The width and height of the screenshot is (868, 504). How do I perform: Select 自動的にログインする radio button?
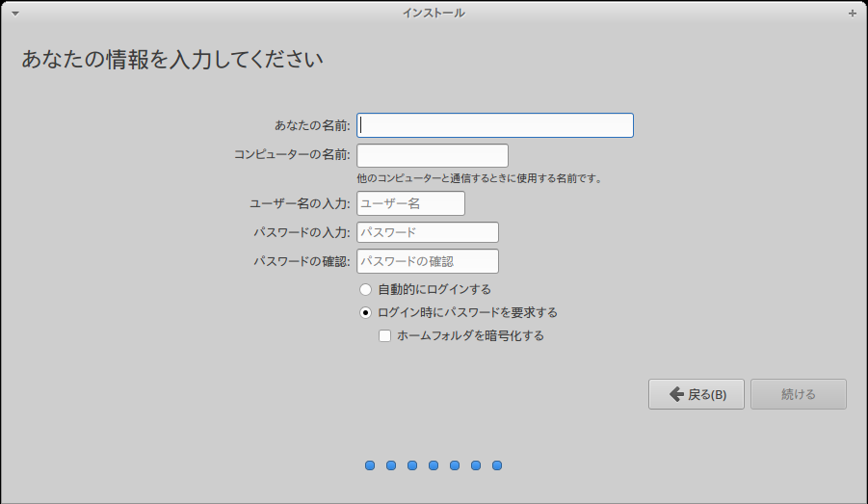tap(365, 290)
